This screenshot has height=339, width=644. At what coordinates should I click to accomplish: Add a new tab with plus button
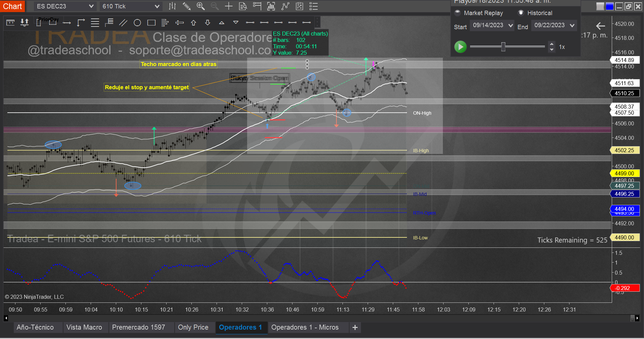pos(355,327)
